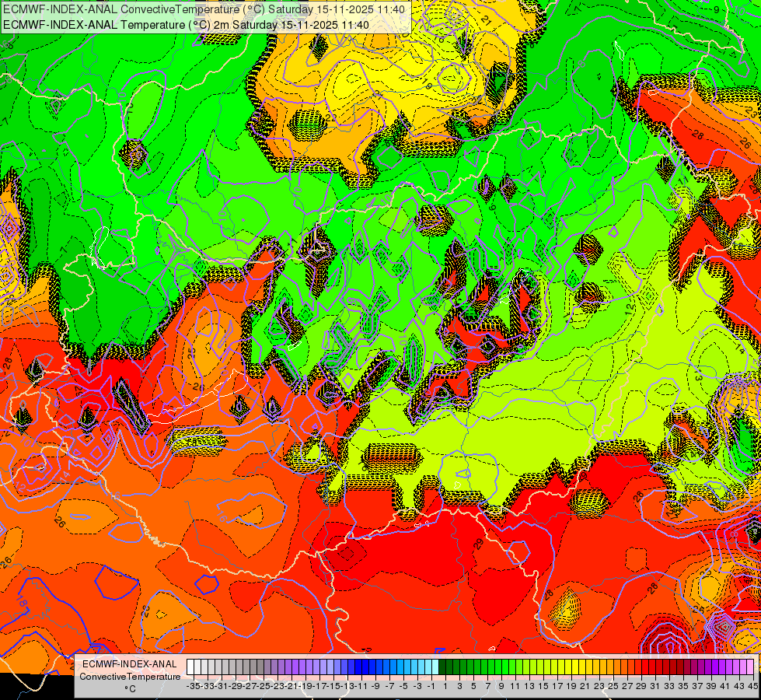The height and width of the screenshot is (700, 761).
Task: Click the 31 legend scale value
Action: tap(655, 687)
